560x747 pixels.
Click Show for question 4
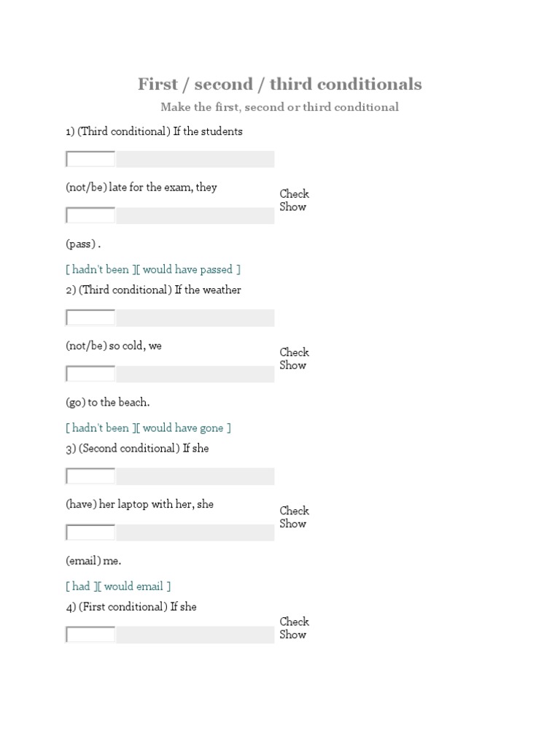click(x=292, y=635)
